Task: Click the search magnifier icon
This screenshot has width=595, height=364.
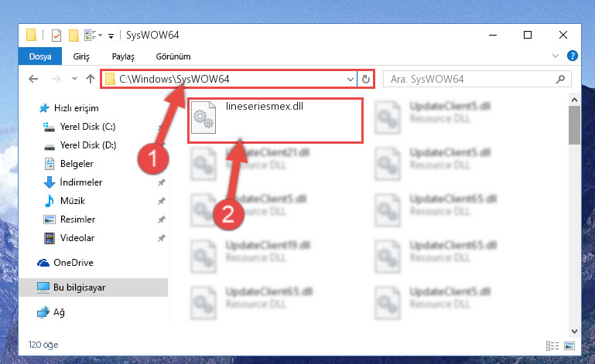Action: (560, 80)
